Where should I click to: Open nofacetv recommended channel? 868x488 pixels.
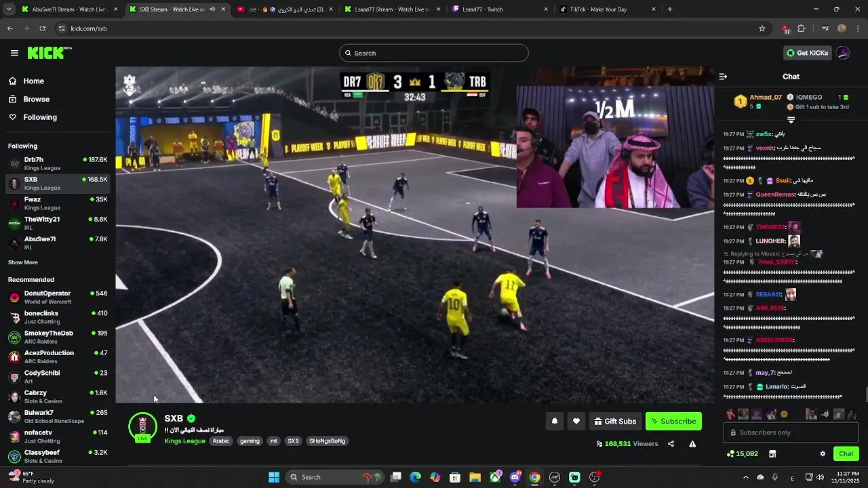click(x=58, y=436)
